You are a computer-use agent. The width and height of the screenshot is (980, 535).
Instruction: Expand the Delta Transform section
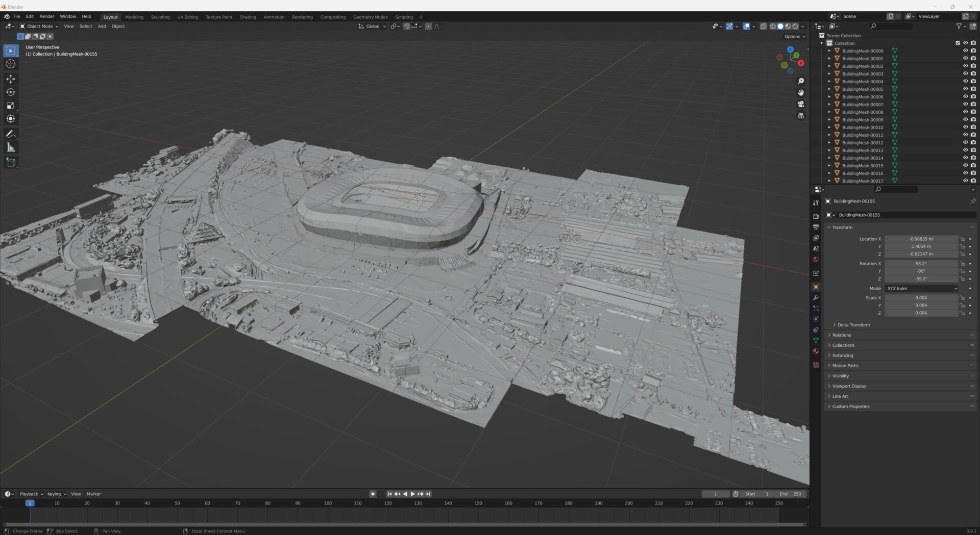click(x=852, y=324)
